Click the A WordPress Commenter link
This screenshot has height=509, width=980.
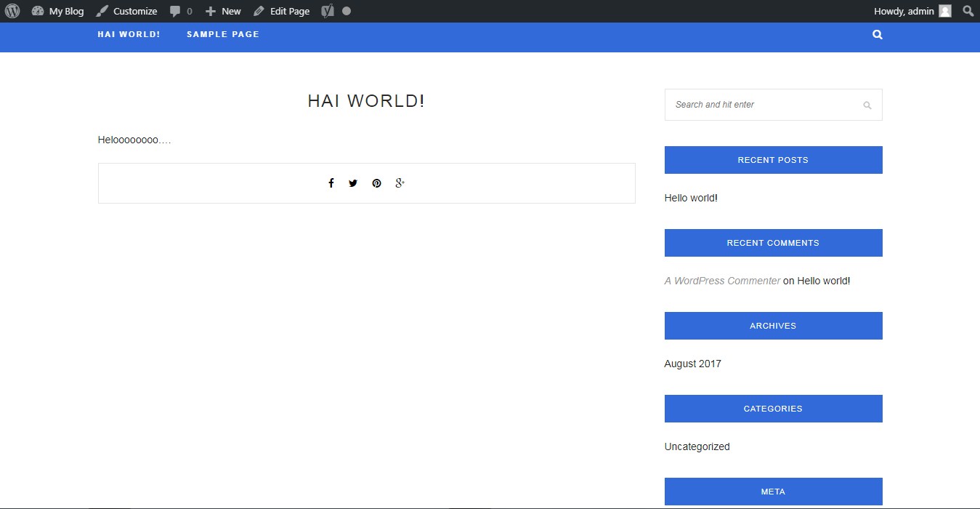(722, 280)
